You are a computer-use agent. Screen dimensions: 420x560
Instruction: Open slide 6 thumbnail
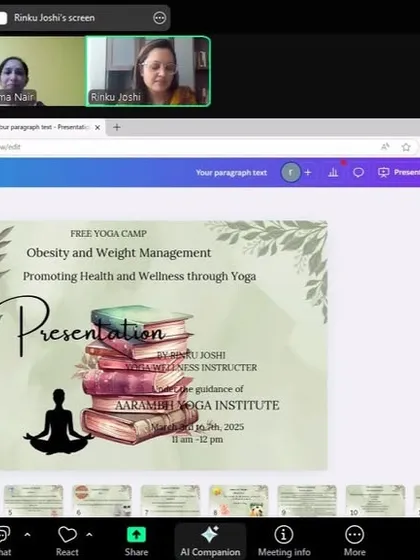point(102,500)
